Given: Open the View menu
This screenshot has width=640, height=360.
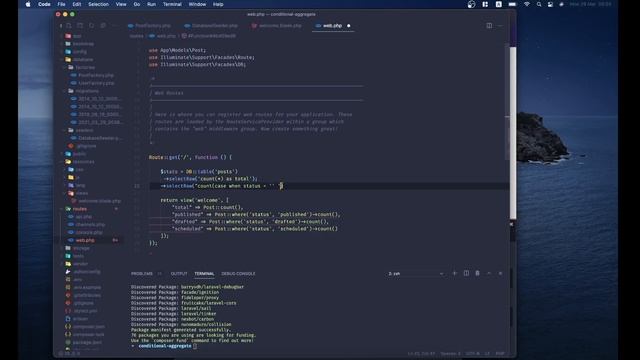Looking at the screenshot, I should pos(121,4).
